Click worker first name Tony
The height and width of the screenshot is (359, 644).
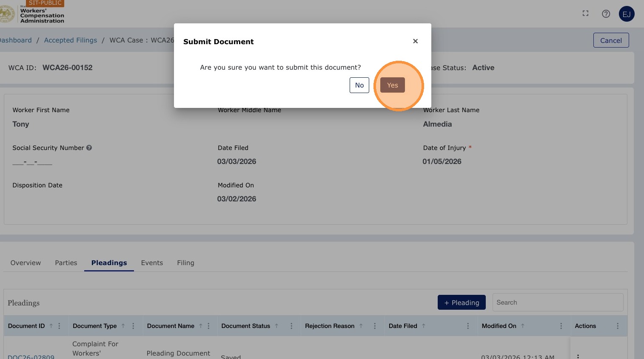pos(21,124)
